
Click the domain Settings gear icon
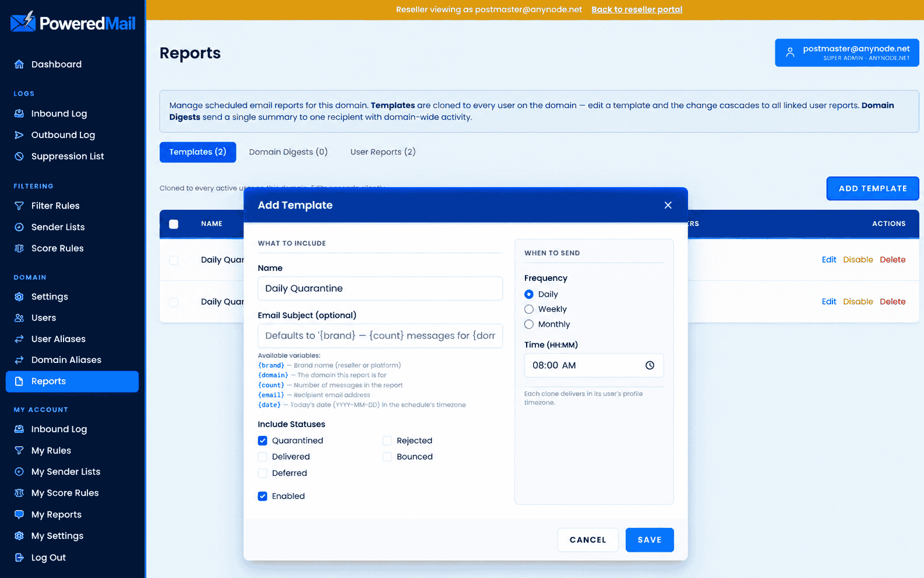pos(19,297)
